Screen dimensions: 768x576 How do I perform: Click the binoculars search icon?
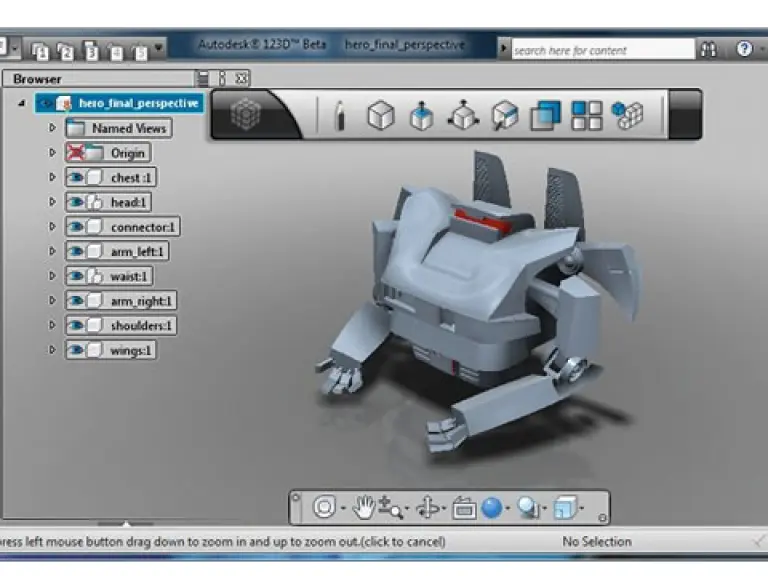(708, 49)
